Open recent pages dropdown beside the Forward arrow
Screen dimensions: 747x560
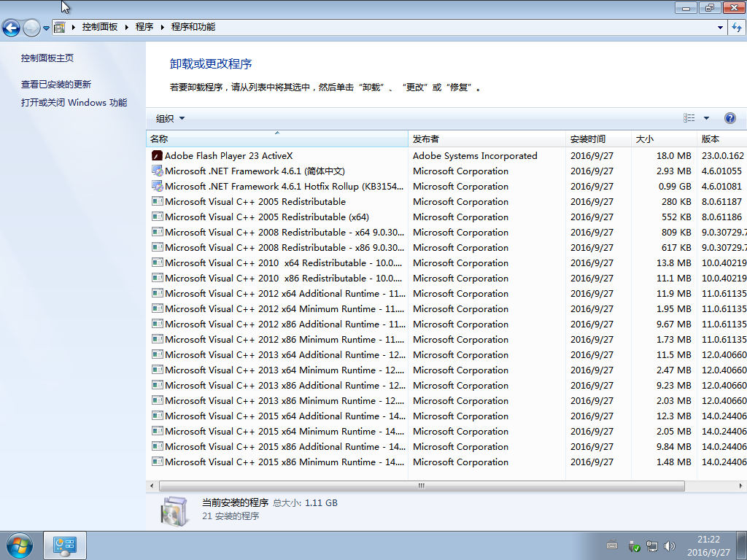pos(46,28)
